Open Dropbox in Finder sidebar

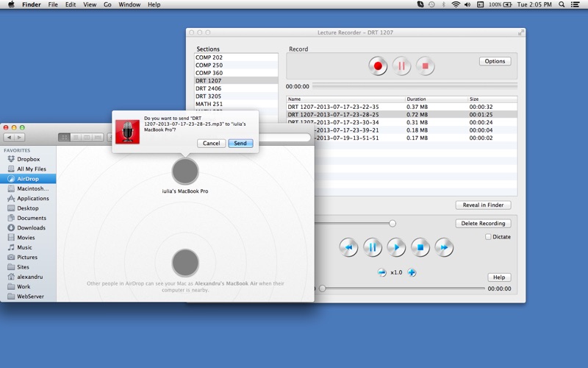[x=28, y=159]
